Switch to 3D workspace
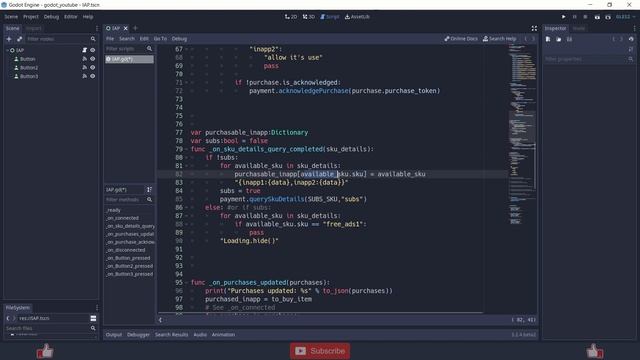 [309, 17]
